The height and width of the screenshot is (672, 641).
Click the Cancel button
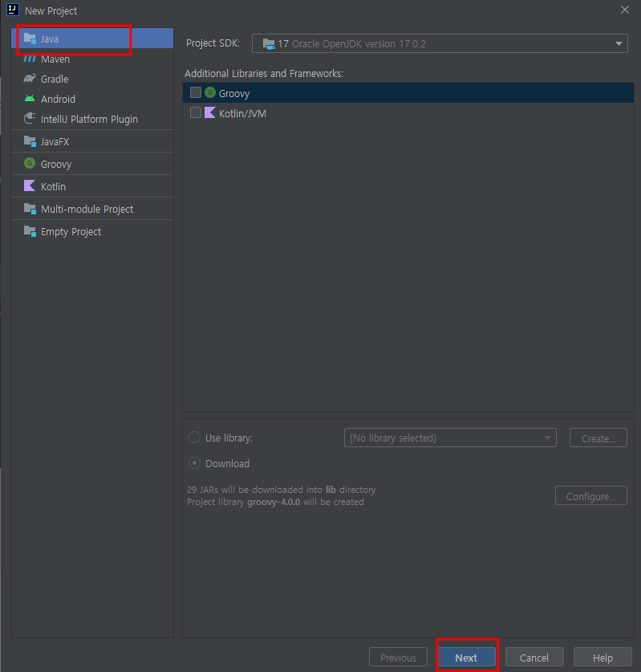click(x=534, y=658)
